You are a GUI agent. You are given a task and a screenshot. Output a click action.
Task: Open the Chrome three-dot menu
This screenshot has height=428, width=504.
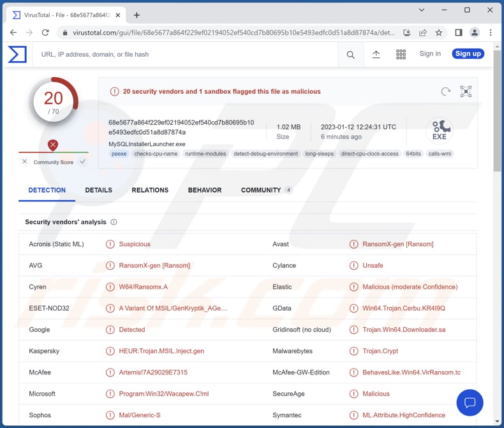[x=491, y=33]
